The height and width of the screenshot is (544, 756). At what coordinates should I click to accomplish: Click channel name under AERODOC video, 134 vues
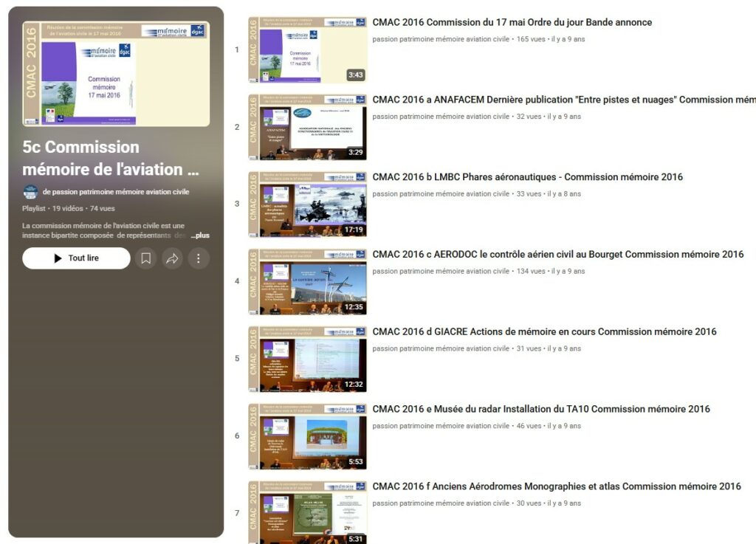pos(441,272)
